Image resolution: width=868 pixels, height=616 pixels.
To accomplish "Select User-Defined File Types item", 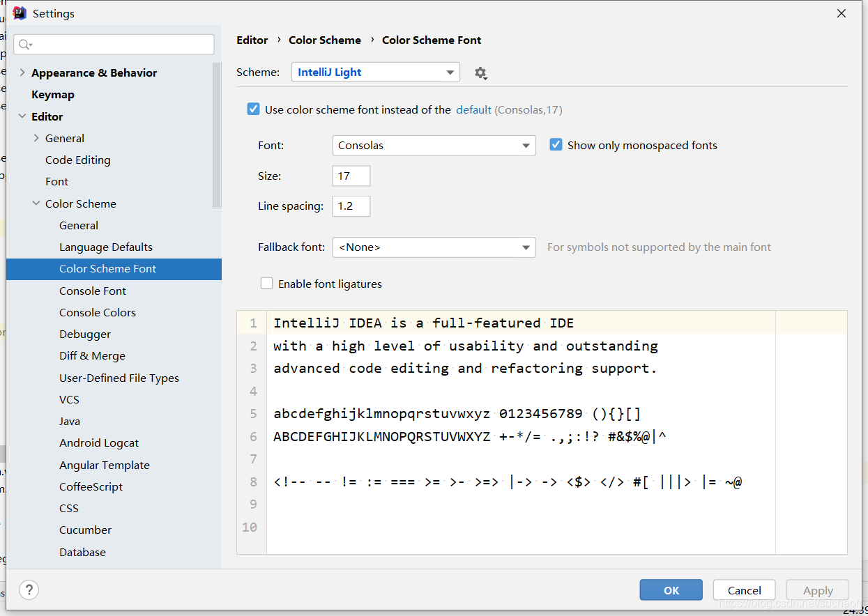I will pos(119,378).
